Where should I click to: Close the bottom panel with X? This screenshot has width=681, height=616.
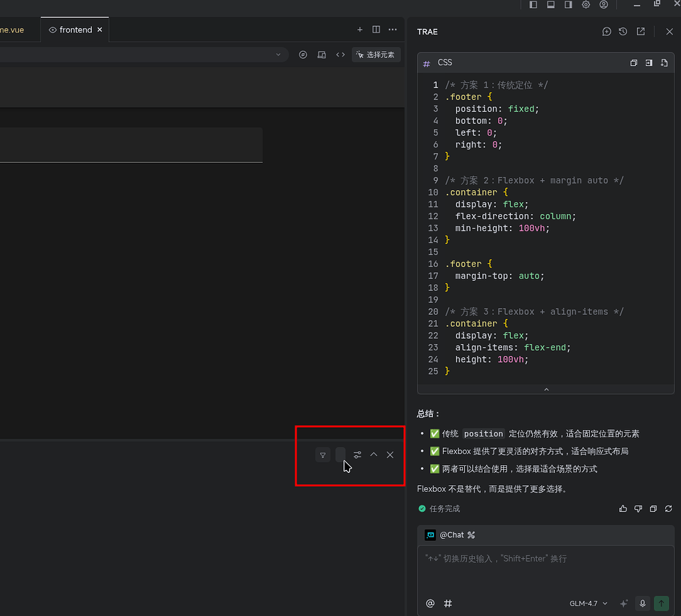coord(390,455)
